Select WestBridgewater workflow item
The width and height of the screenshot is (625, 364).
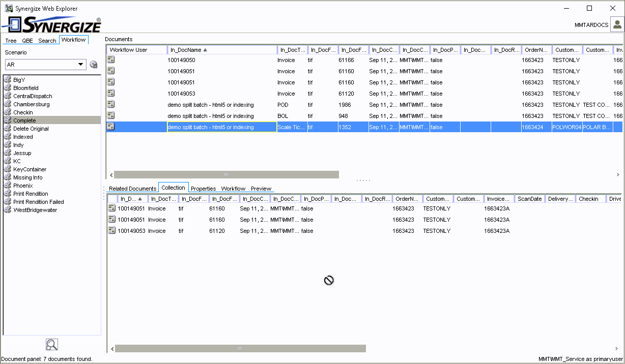click(x=35, y=210)
